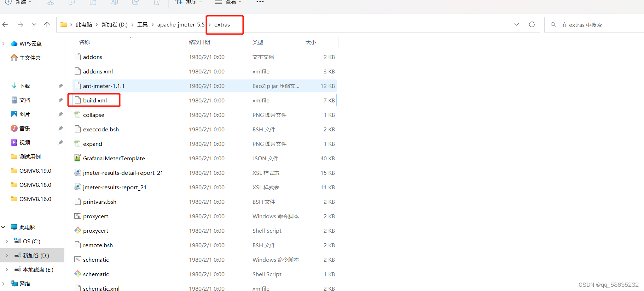Open the more options ellipsis menu
The height and width of the screenshot is (291, 644).
coord(260,2)
